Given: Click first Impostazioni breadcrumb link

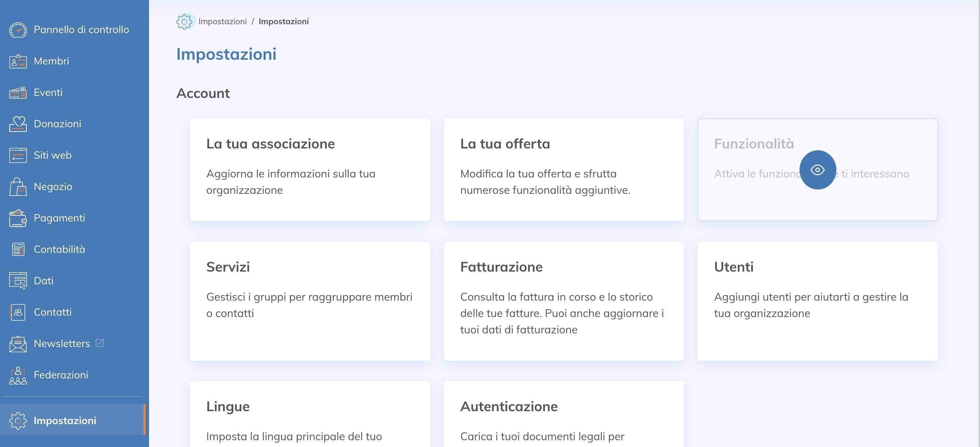Looking at the screenshot, I should [x=222, y=22].
